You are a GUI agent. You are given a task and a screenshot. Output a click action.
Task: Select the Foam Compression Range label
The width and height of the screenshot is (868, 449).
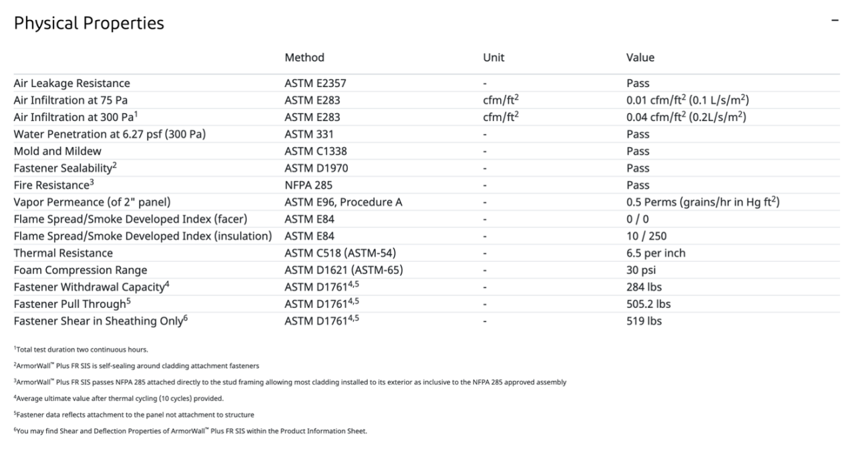[80, 270]
